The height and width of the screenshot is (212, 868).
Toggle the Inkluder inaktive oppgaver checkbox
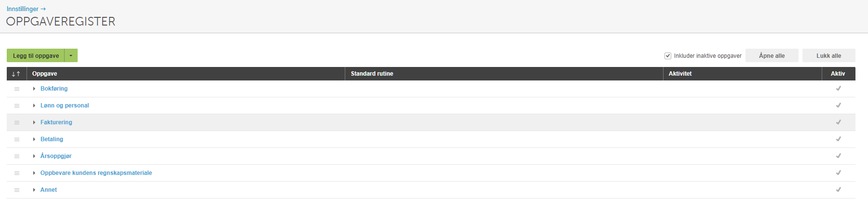pyautogui.click(x=668, y=56)
